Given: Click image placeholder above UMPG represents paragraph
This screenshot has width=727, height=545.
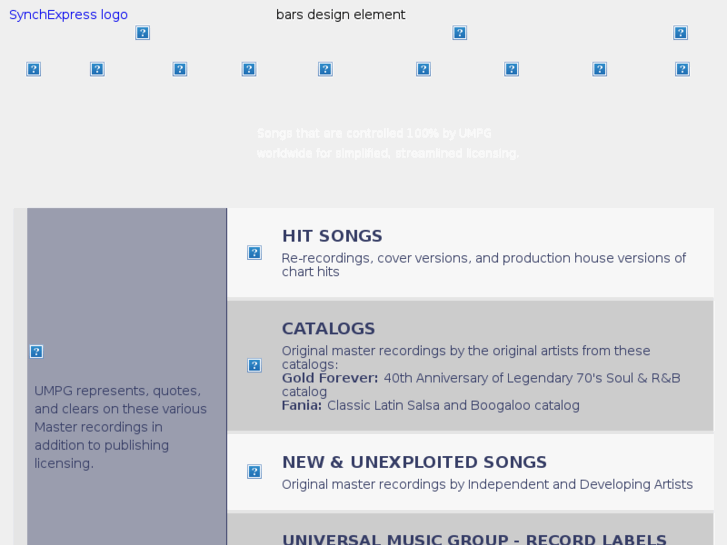Looking at the screenshot, I should (37, 352).
